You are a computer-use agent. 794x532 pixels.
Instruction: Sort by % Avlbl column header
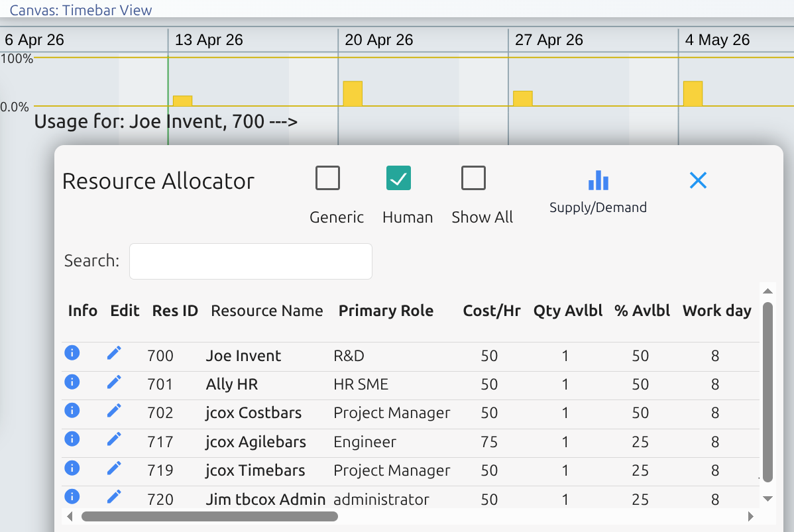(642, 310)
